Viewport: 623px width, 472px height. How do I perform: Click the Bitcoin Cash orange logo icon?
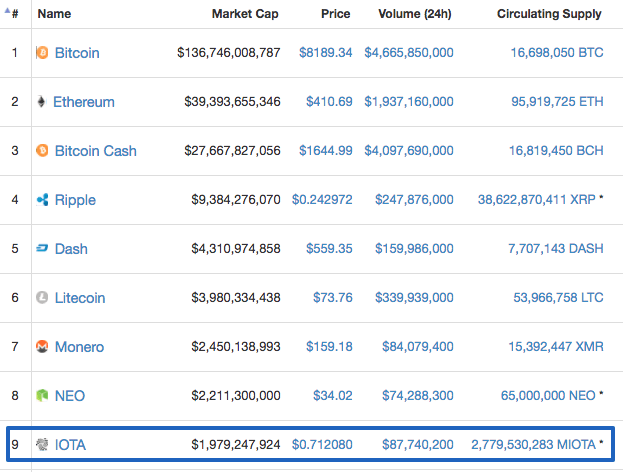pyautogui.click(x=42, y=151)
